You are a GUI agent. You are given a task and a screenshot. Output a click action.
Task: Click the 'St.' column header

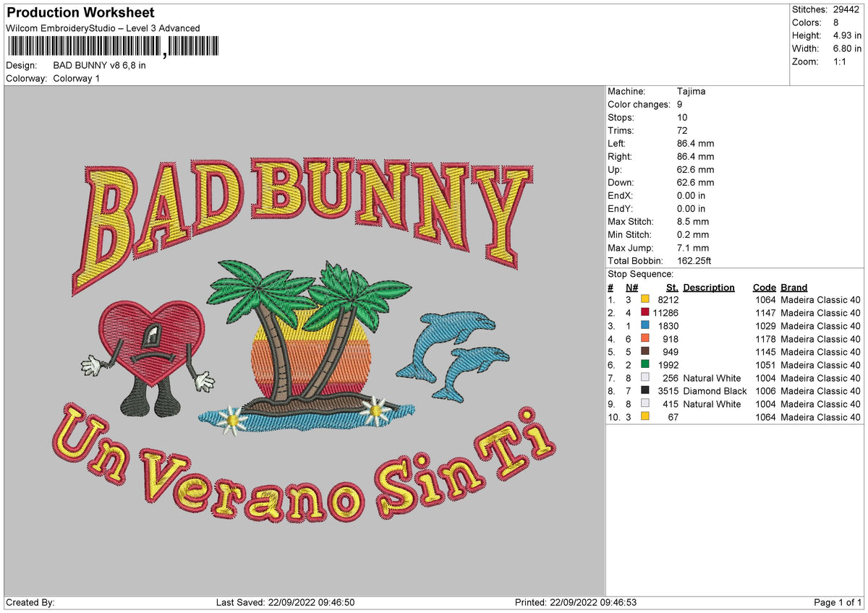[x=672, y=287]
